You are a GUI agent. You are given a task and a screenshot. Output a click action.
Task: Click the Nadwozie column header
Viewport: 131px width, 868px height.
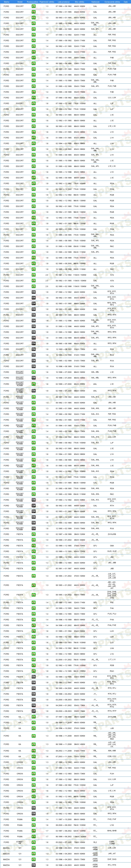point(95,2)
